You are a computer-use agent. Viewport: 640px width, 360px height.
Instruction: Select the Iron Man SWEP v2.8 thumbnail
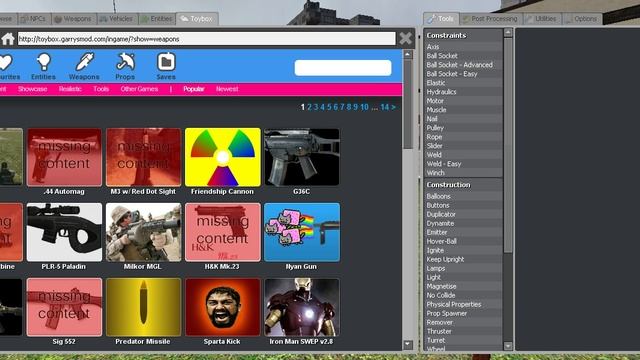pos(302,307)
